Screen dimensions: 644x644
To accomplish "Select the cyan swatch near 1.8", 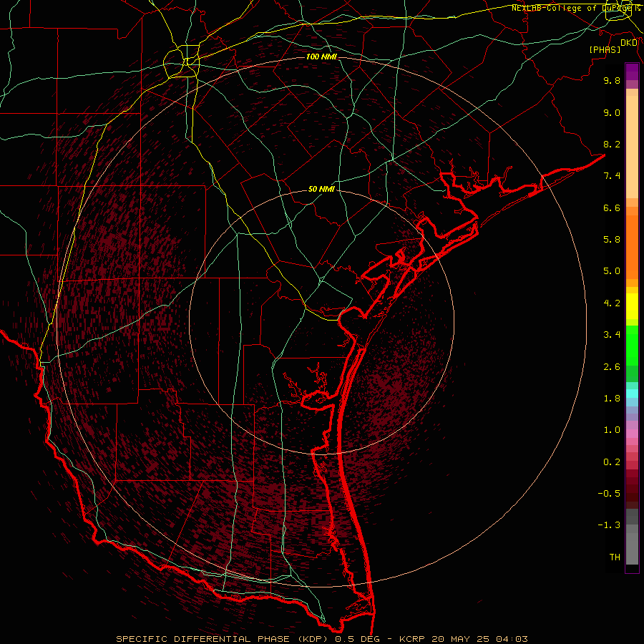I will point(632,394).
